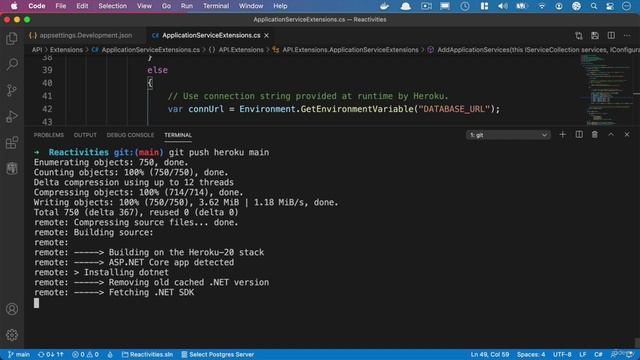
Task: Open the Terminal menu in menu bar
Action: point(216,6)
